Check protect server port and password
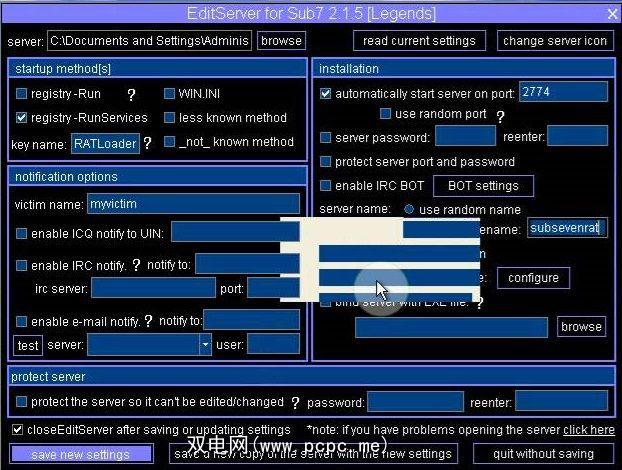Viewport: 622px width, 470px height. tap(326, 161)
